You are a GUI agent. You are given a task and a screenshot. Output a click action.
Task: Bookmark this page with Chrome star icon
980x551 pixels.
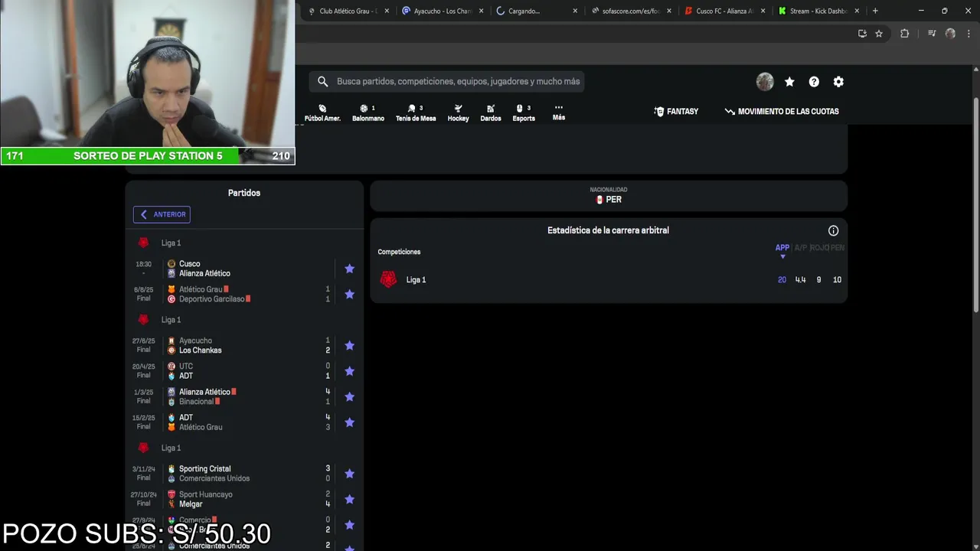tap(879, 34)
